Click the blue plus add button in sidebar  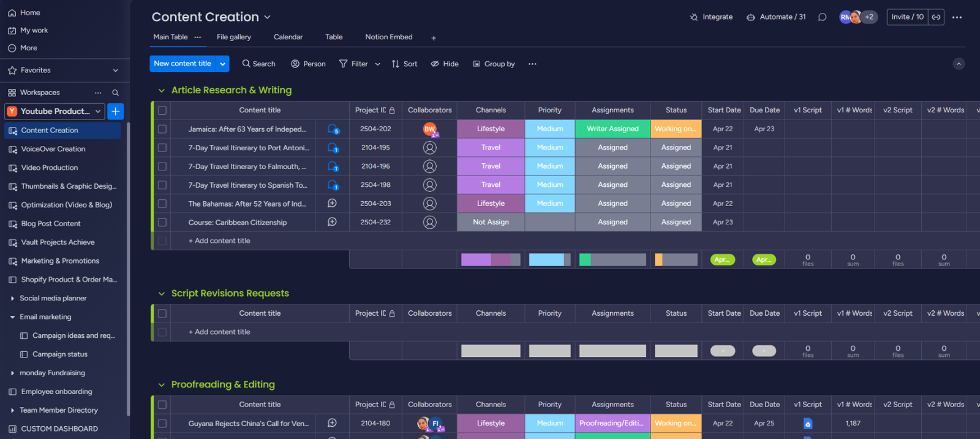pos(115,111)
